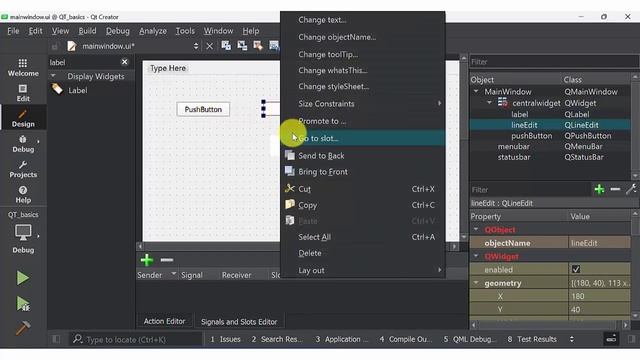Open the Debug mode in sidebar
The height and width of the screenshot is (360, 640).
coord(23,144)
